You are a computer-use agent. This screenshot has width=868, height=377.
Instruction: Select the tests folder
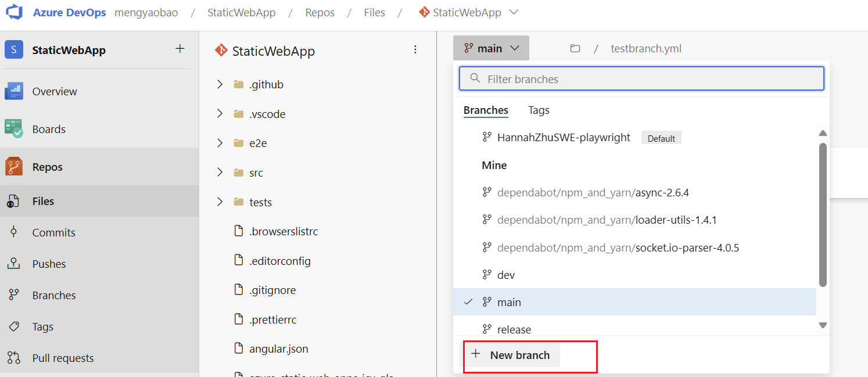pos(261,202)
